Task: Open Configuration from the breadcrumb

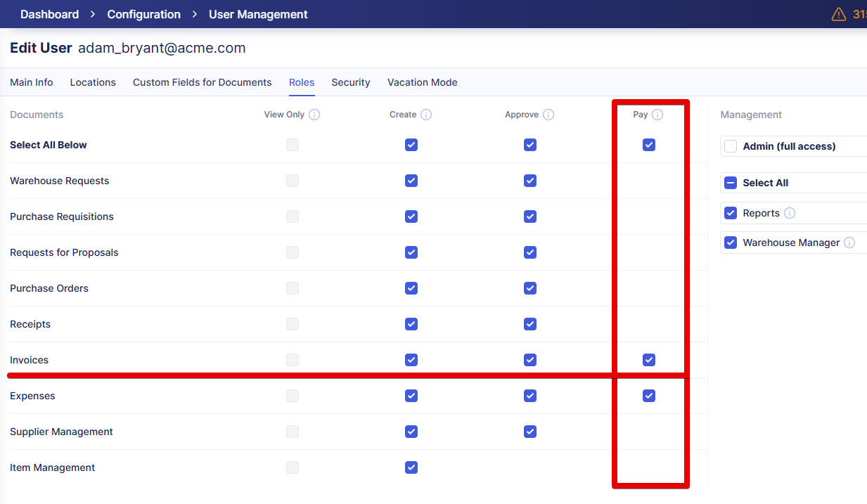Action: (143, 14)
